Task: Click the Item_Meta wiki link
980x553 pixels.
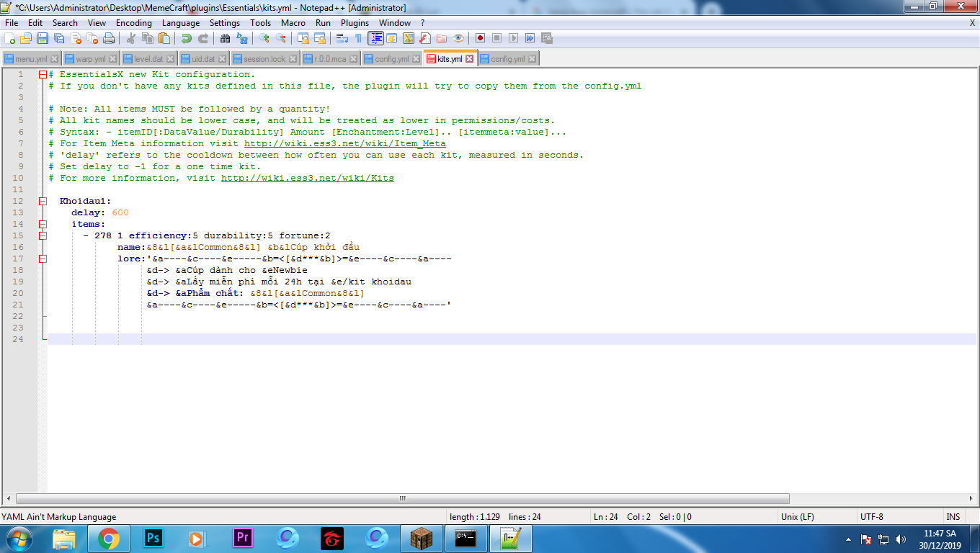Action: click(344, 143)
